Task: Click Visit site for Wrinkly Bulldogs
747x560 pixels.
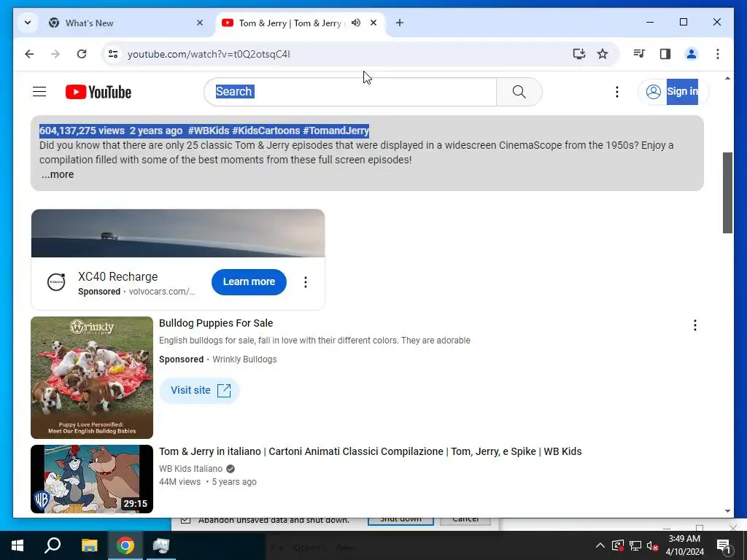Action: [200, 391]
